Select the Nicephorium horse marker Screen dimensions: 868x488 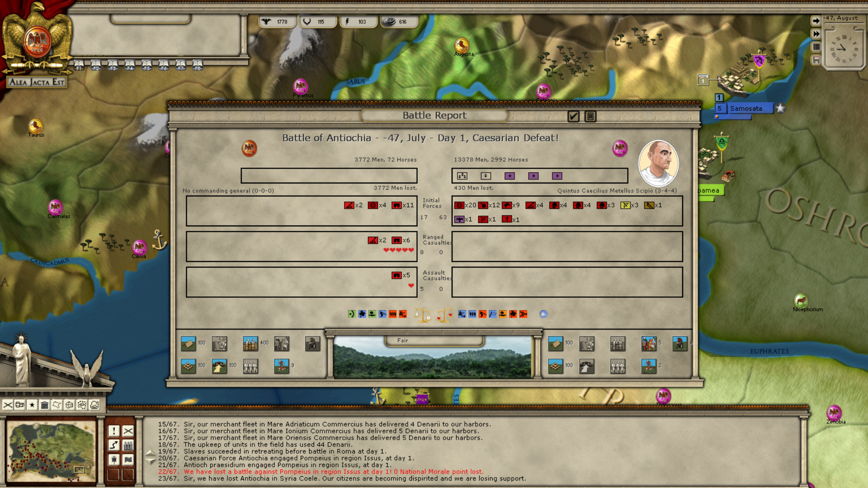[801, 300]
